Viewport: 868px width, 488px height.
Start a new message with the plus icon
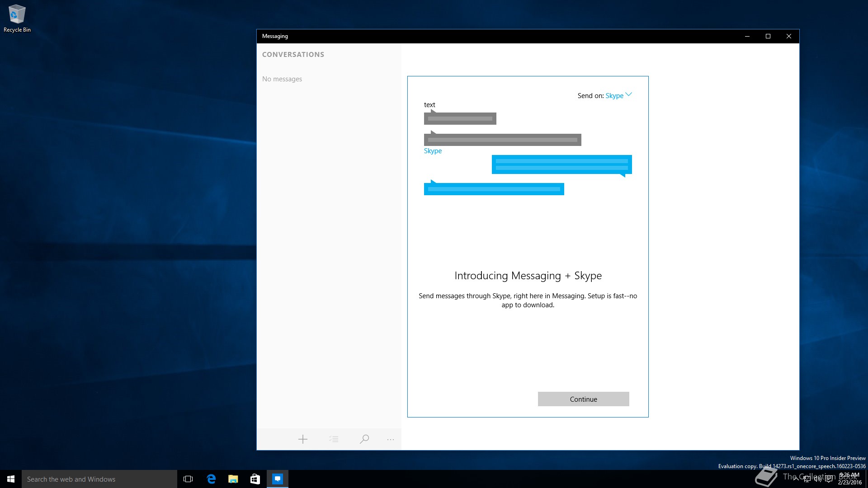pos(303,439)
